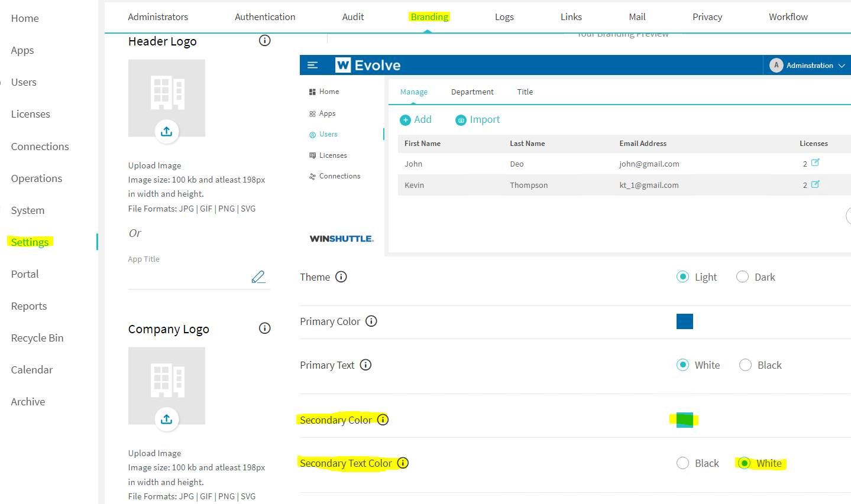Screen dimensions: 851x504
Task: Switch to the Authentication tab
Action: (265, 17)
